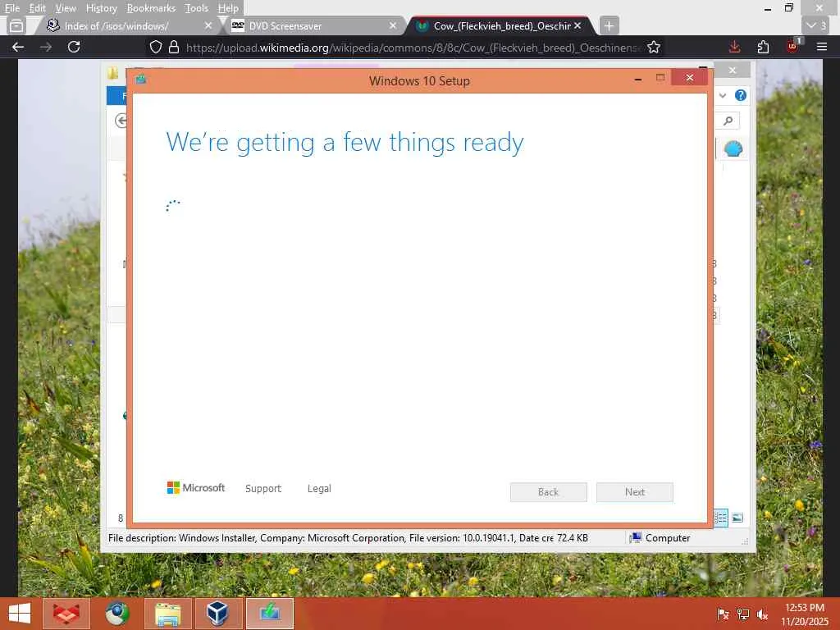
Task: Click the Microsoft logo in Setup
Action: [x=196, y=487]
